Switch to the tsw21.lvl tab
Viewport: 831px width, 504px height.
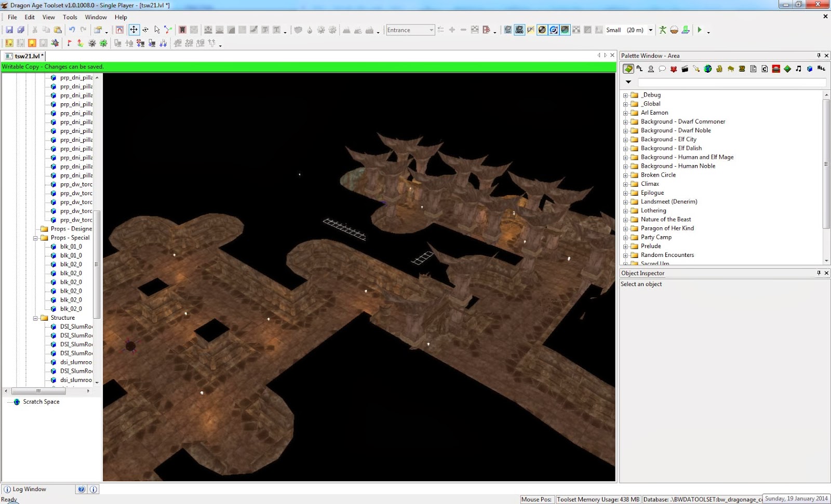tap(24, 56)
